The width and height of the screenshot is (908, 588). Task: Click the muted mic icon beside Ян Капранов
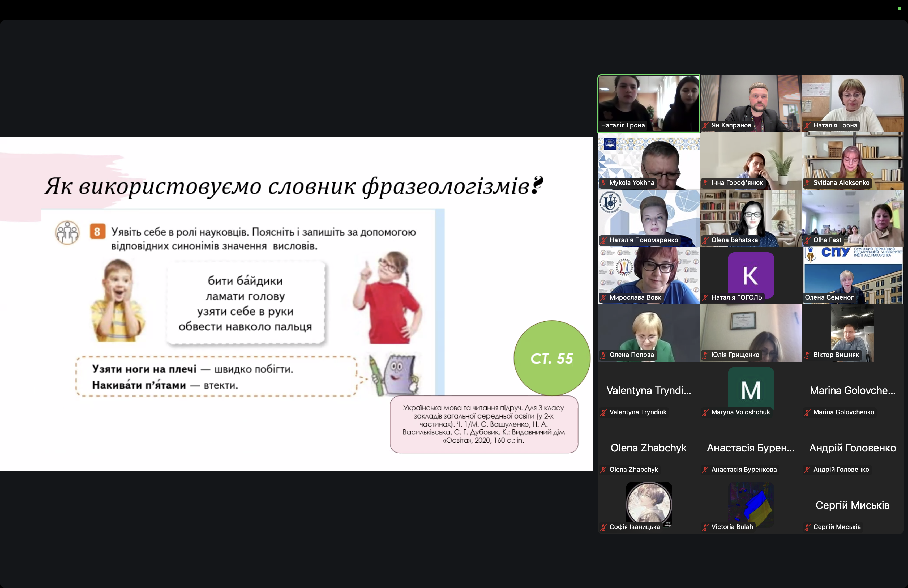click(x=705, y=126)
